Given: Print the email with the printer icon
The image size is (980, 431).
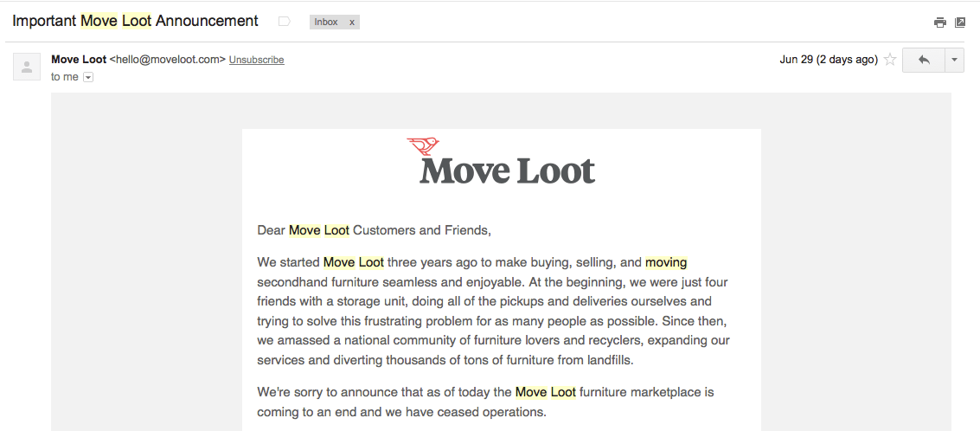Looking at the screenshot, I should click(x=940, y=23).
